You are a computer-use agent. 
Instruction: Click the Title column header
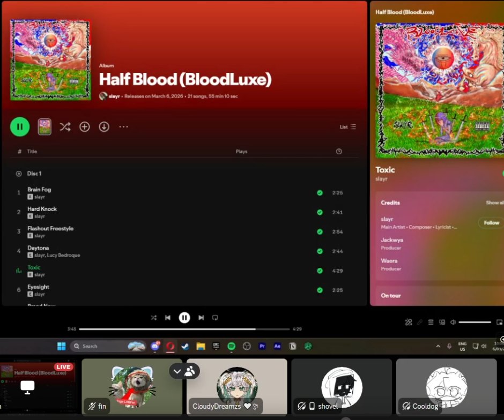[x=32, y=152]
